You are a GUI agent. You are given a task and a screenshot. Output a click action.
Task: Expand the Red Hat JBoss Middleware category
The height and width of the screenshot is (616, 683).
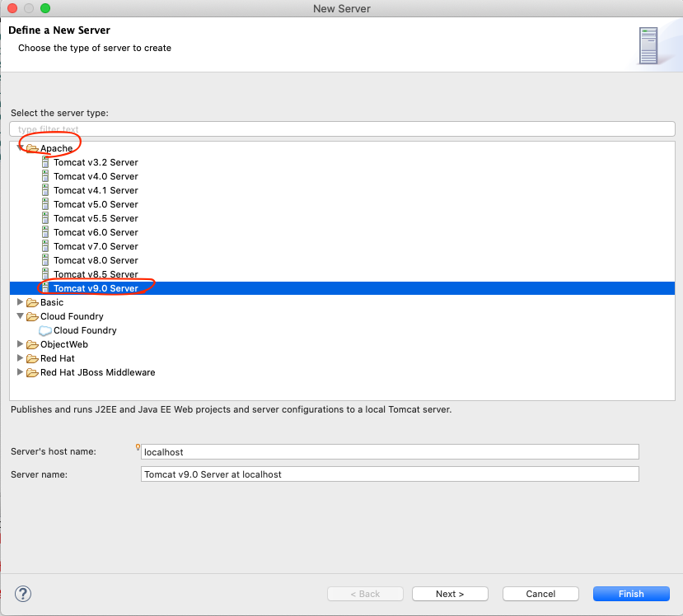(x=20, y=371)
